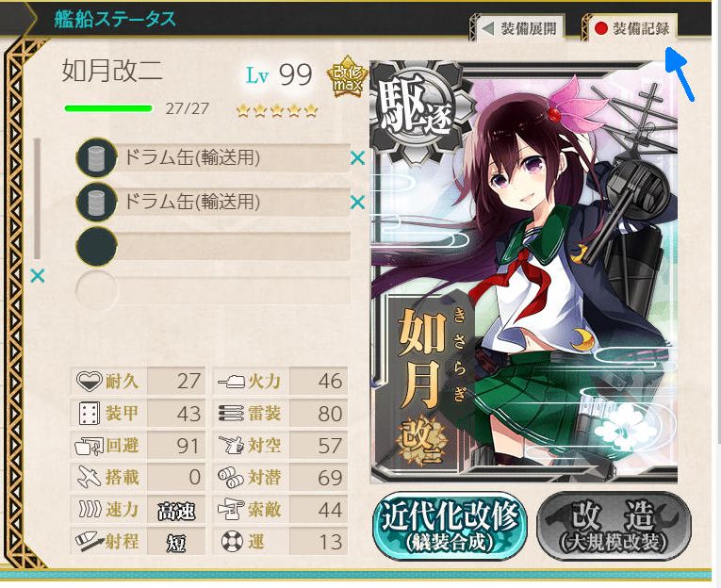Image resolution: width=721 pixels, height=588 pixels.
Task: Click the 改修max gold star badge
Action: (347, 76)
